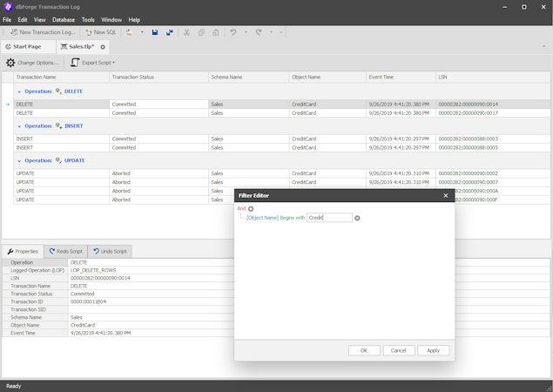The width and height of the screenshot is (553, 392).
Task: Open the View menu
Action: pyautogui.click(x=40, y=20)
